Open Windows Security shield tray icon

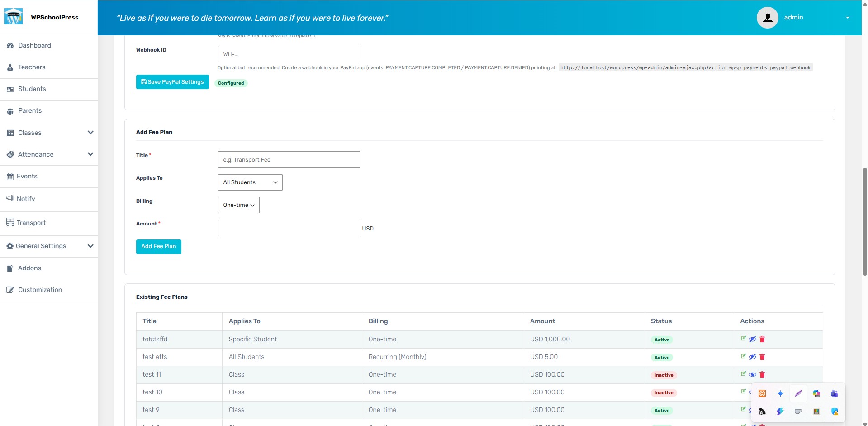835,412
